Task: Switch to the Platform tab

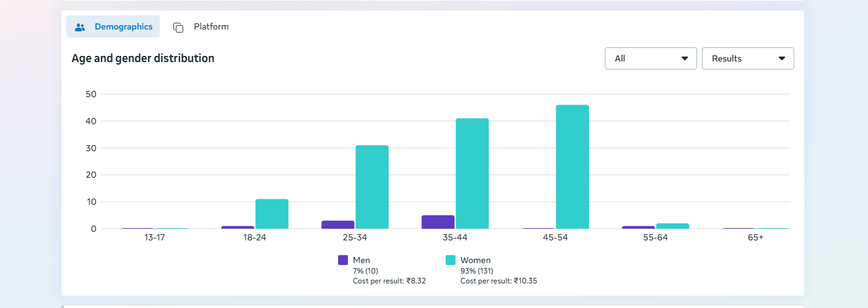Action: [x=211, y=27]
